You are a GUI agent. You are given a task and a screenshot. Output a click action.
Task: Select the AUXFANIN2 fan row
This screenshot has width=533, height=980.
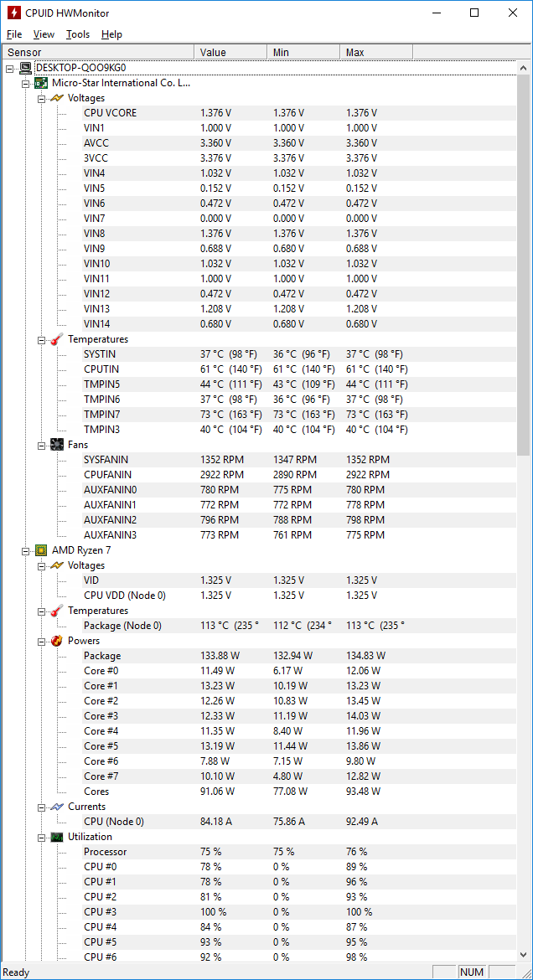[299, 520]
